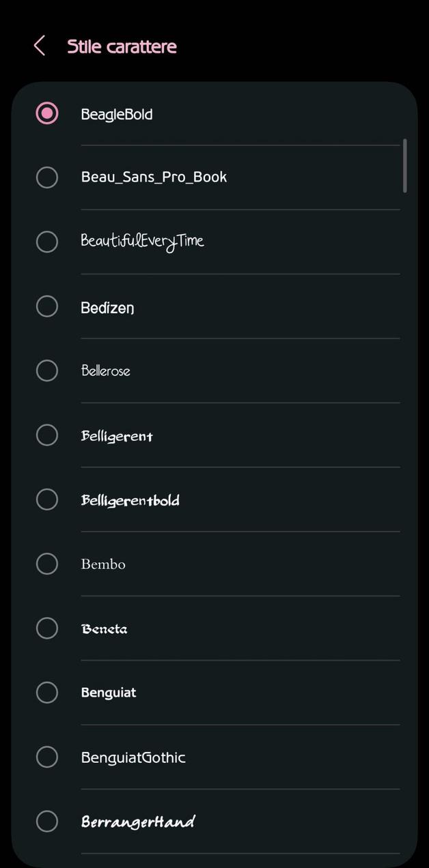Tap the Bembo font name text
The height and width of the screenshot is (868, 429).
coord(102,564)
